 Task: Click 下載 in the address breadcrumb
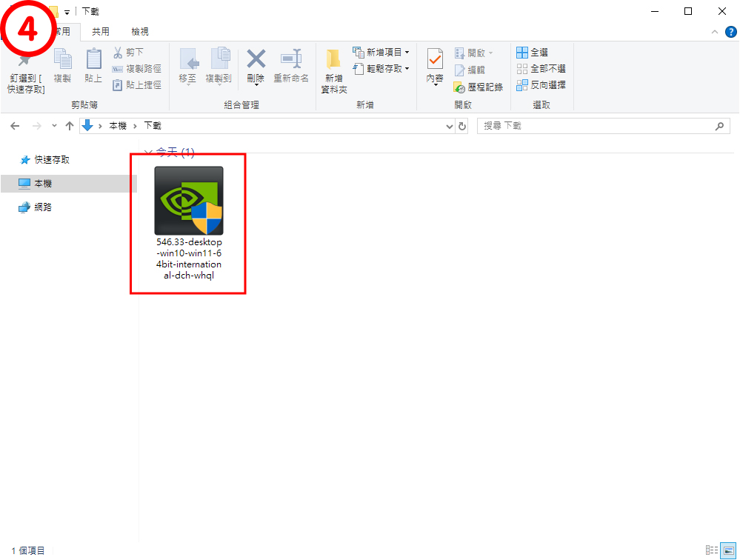[x=153, y=126]
